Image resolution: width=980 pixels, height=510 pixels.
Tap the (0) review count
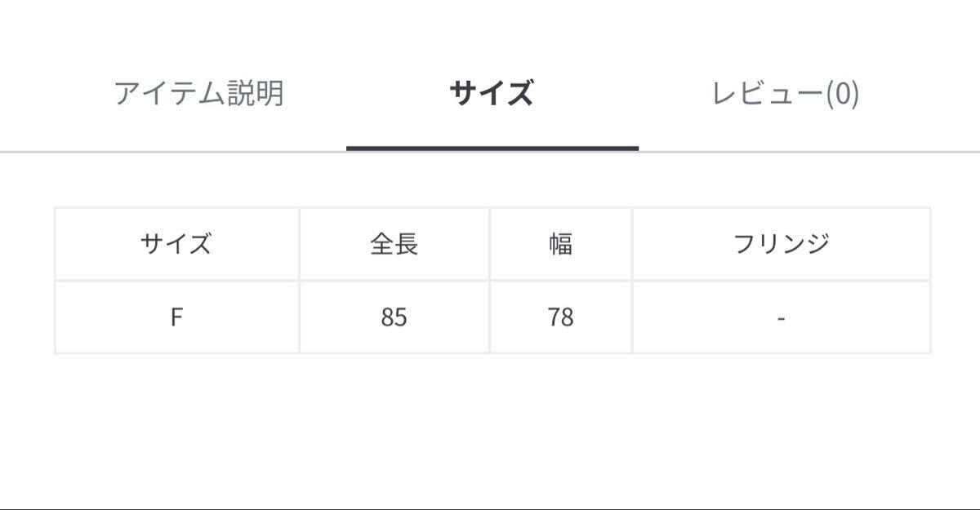[x=842, y=94]
